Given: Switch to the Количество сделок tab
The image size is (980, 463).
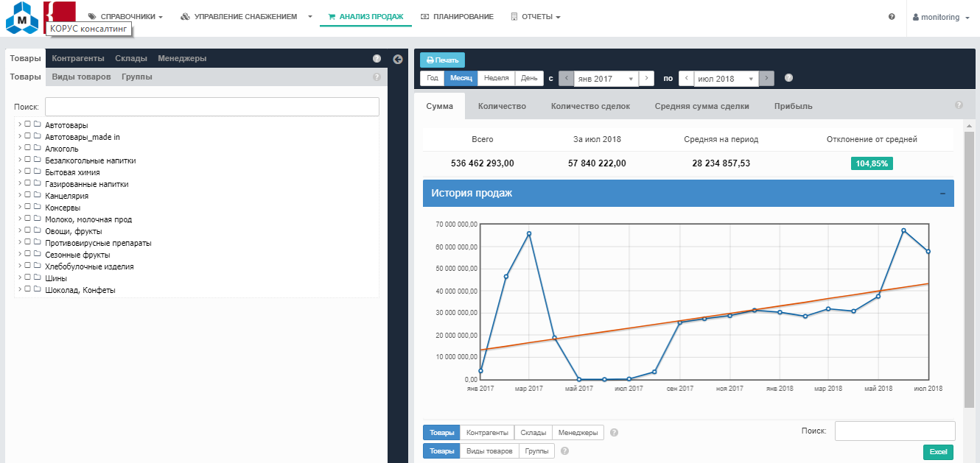Looking at the screenshot, I should click(x=590, y=106).
